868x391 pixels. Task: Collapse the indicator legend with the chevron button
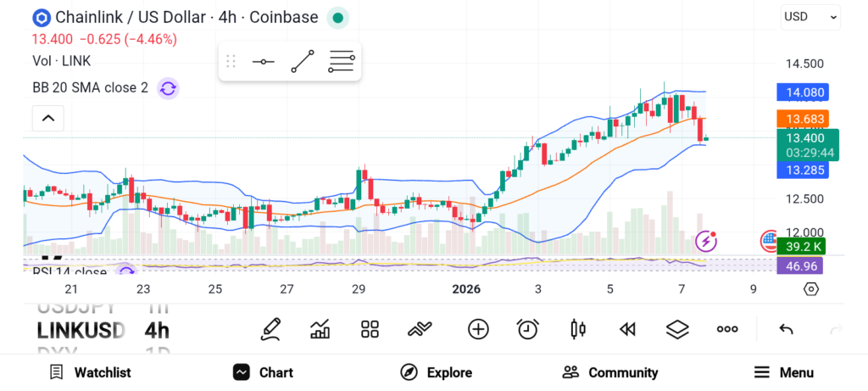[48, 118]
